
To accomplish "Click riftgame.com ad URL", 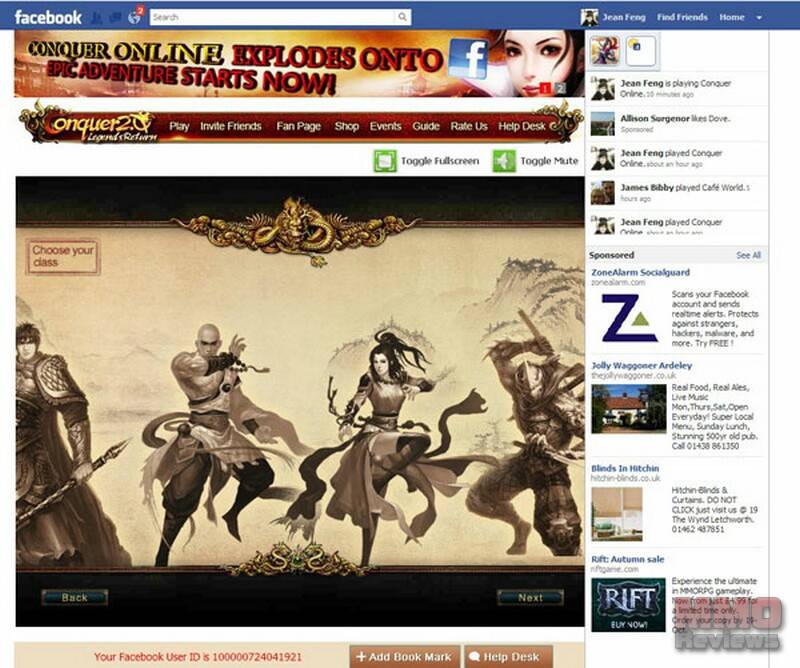I will (x=615, y=569).
